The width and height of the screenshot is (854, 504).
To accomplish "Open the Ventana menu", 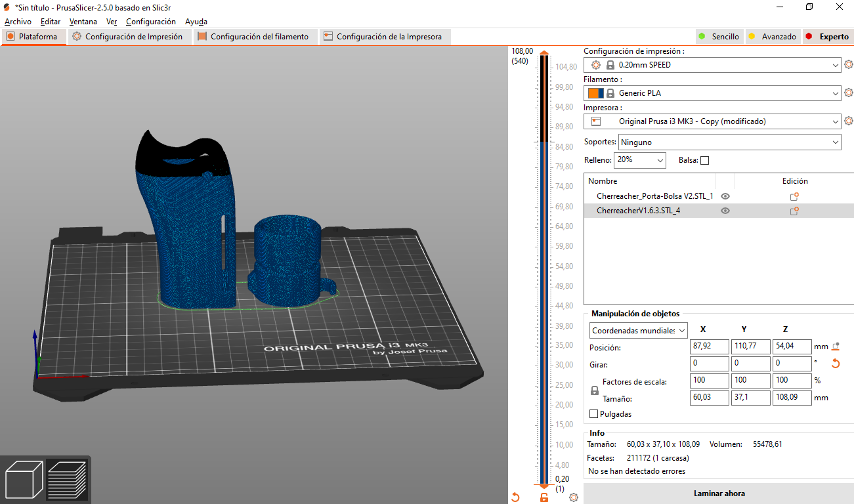I will [83, 22].
